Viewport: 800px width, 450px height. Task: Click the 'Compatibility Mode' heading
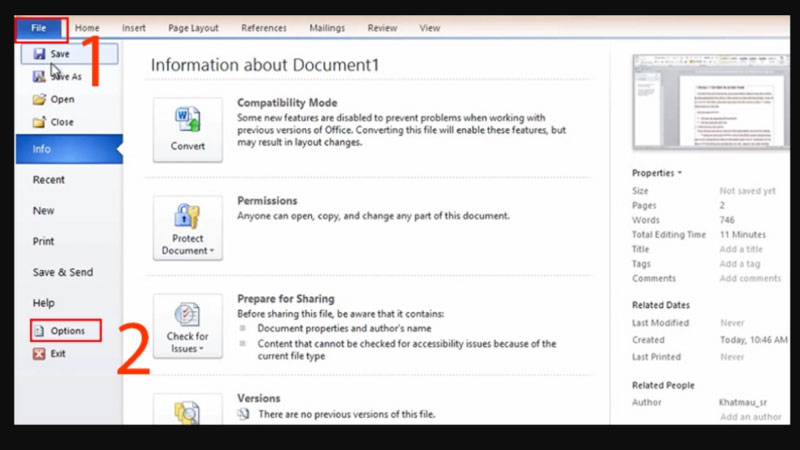pos(287,103)
